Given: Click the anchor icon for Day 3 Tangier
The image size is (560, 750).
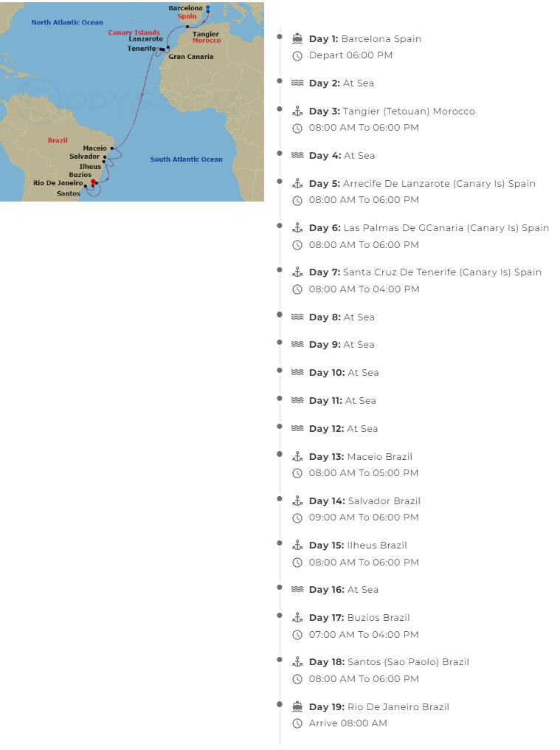Looking at the screenshot, I should tap(297, 111).
